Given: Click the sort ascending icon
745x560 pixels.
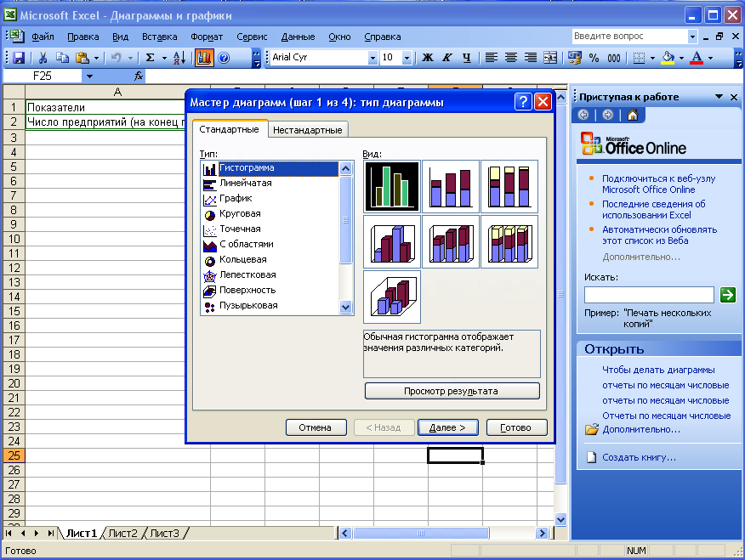Looking at the screenshot, I should coord(179,58).
